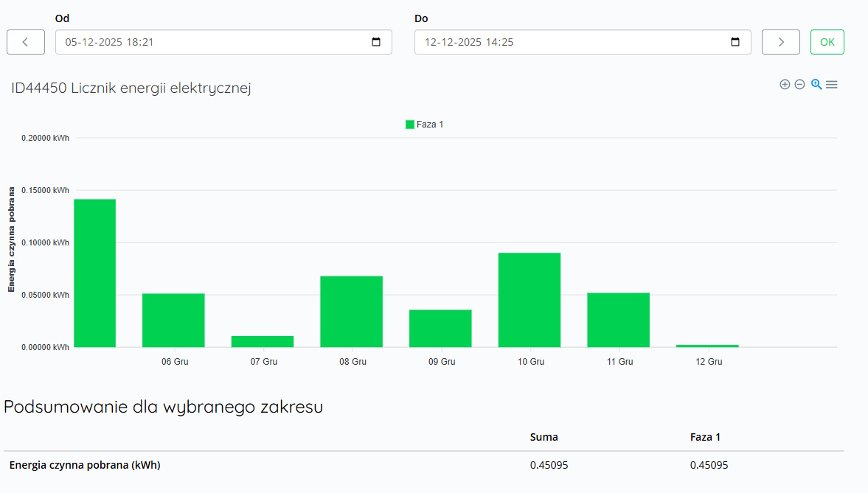This screenshot has height=493, width=868.
Task: Click the Faza 1 column header
Action: coord(705,437)
